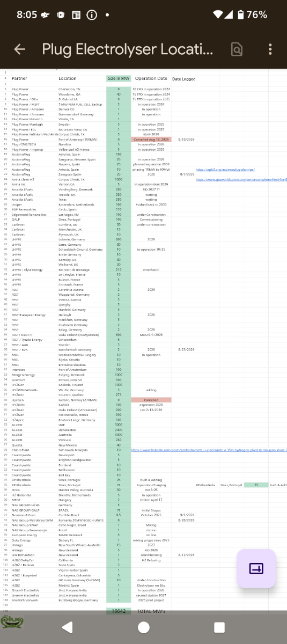Viewport: 287px width, 644px height.
Task: Select the Uzbekistan location cell
Action: (67, 430)
